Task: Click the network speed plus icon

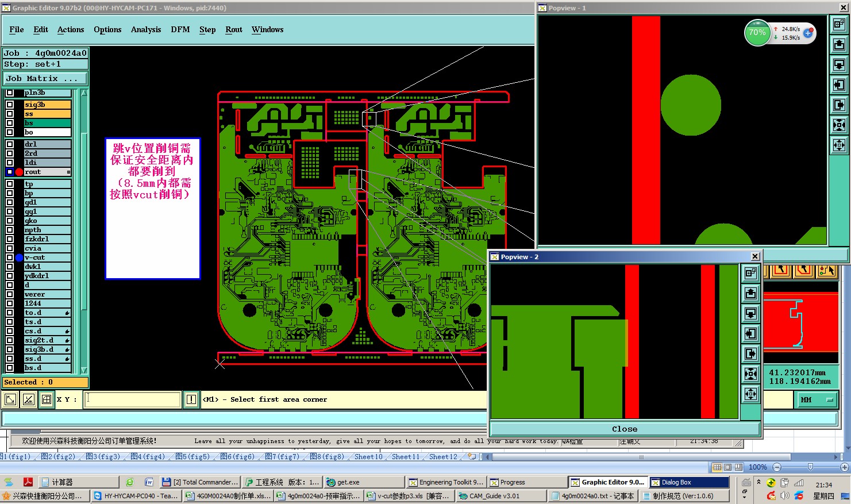Action: 808,33
